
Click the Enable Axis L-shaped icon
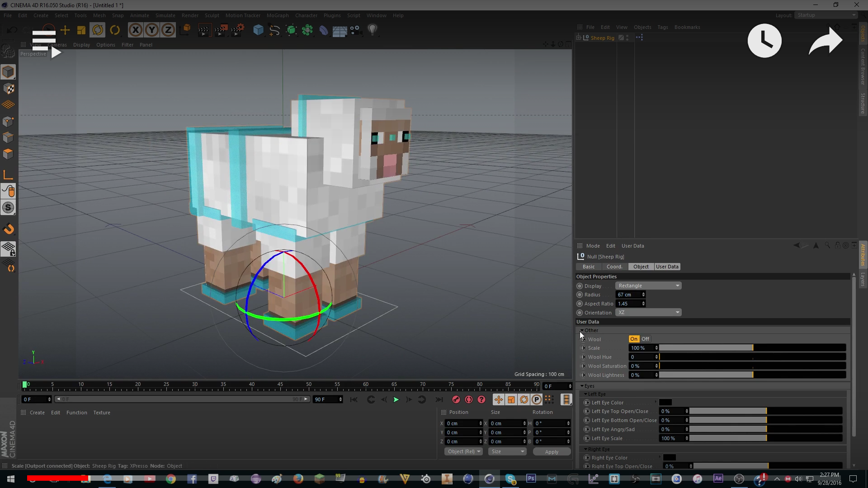pos(8,175)
